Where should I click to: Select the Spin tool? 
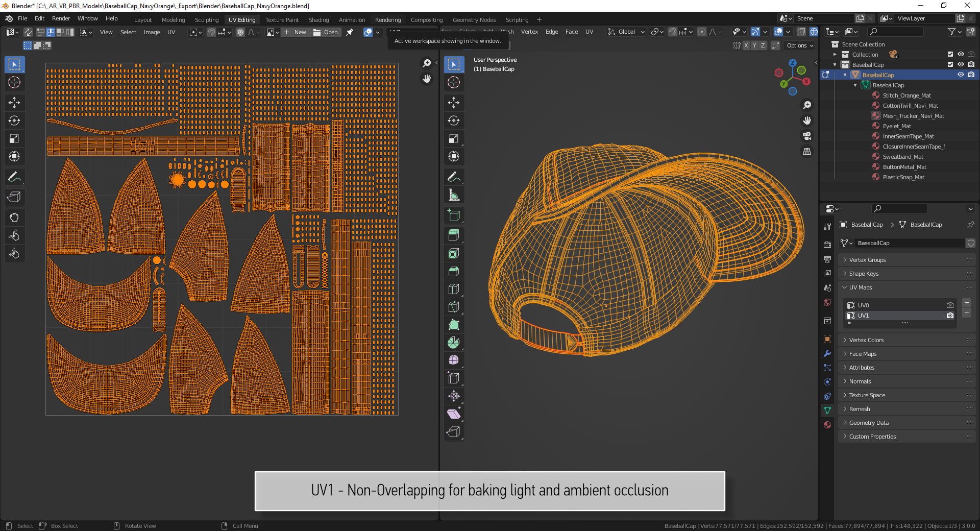(454, 343)
